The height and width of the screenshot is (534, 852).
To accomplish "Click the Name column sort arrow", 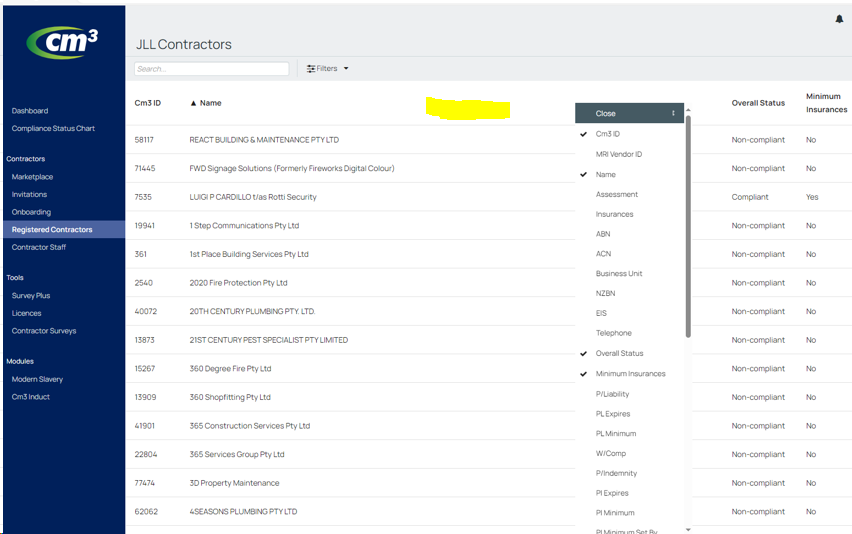I will click(x=193, y=103).
